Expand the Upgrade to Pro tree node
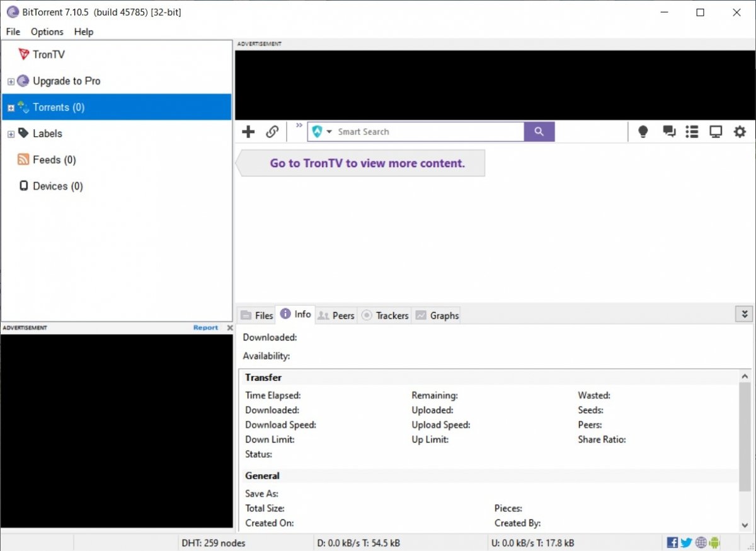Viewport: 756px width, 551px height. click(11, 81)
